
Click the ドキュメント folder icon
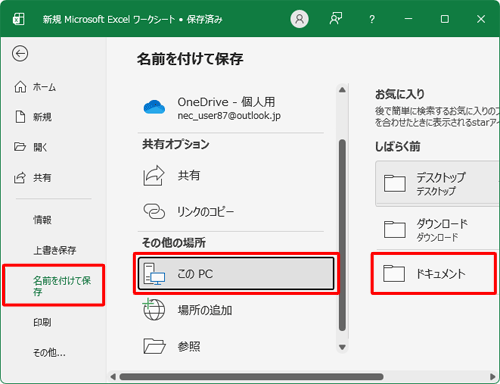(394, 274)
